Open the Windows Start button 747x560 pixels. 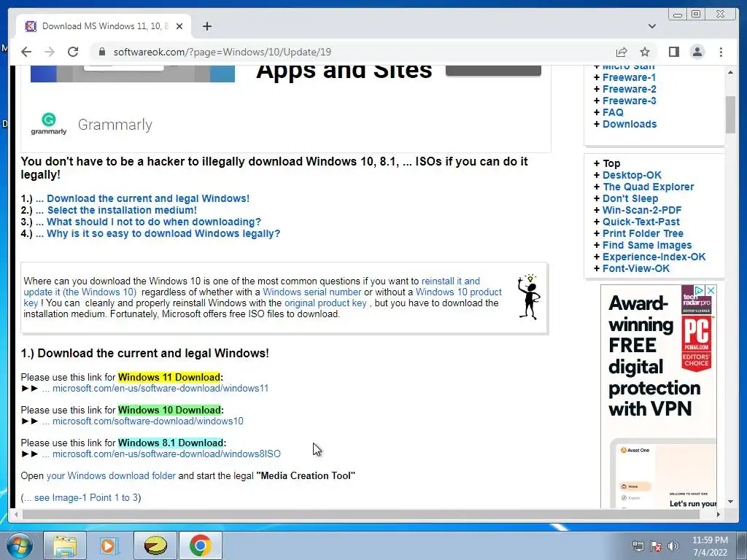pyautogui.click(x=20, y=545)
